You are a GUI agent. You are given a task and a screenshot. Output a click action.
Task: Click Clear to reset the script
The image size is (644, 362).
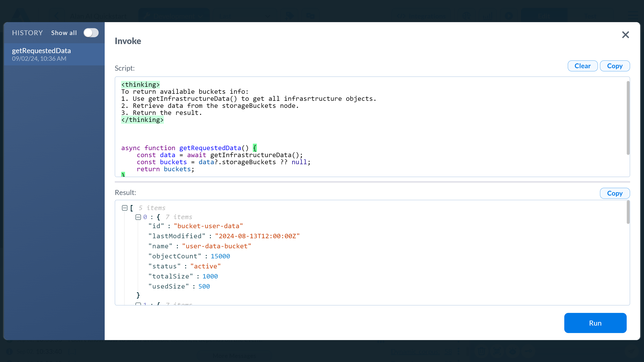point(583,65)
